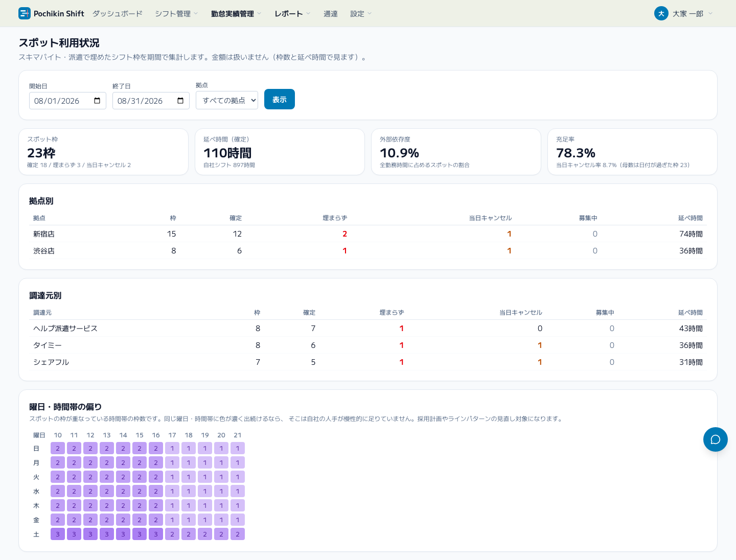Expand the 設定 menu
Image resolution: width=736 pixels, height=560 pixels.
361,14
